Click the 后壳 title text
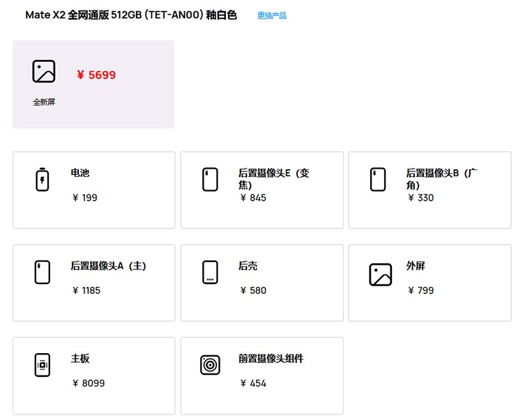 (x=248, y=266)
